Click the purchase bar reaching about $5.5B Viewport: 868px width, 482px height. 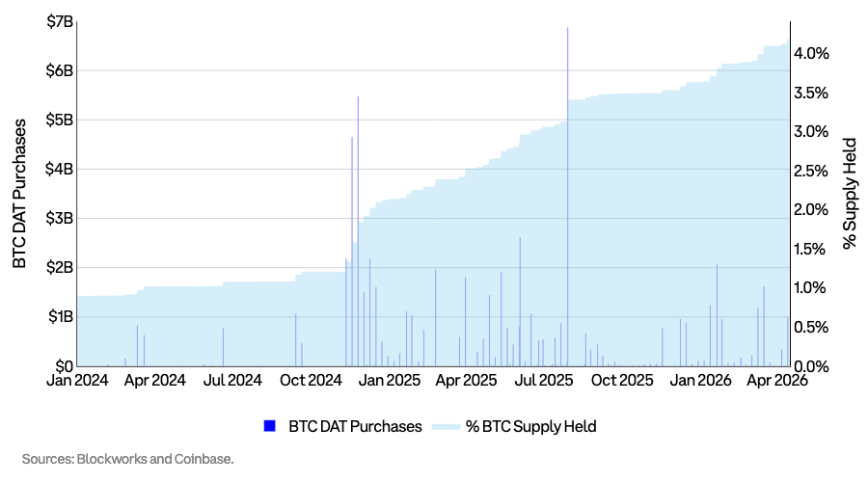tap(358, 231)
